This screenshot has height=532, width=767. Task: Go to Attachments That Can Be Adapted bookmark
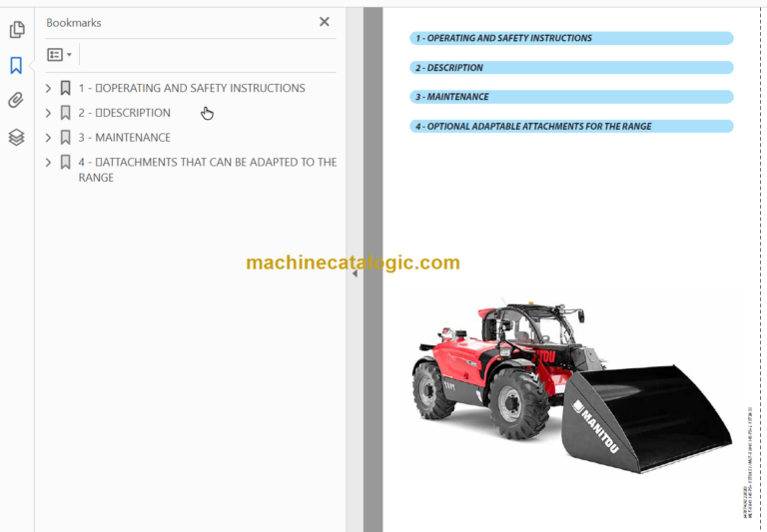[208, 170]
